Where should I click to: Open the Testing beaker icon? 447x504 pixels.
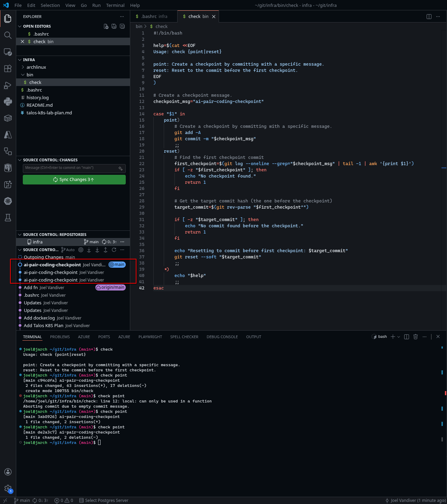pyautogui.click(x=8, y=218)
